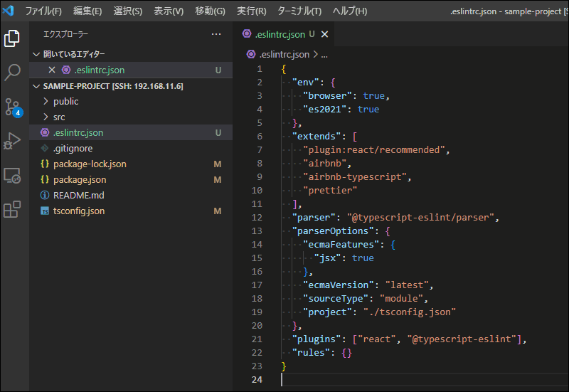
Task: Click "rules" key on line 22
Action: pos(311,352)
